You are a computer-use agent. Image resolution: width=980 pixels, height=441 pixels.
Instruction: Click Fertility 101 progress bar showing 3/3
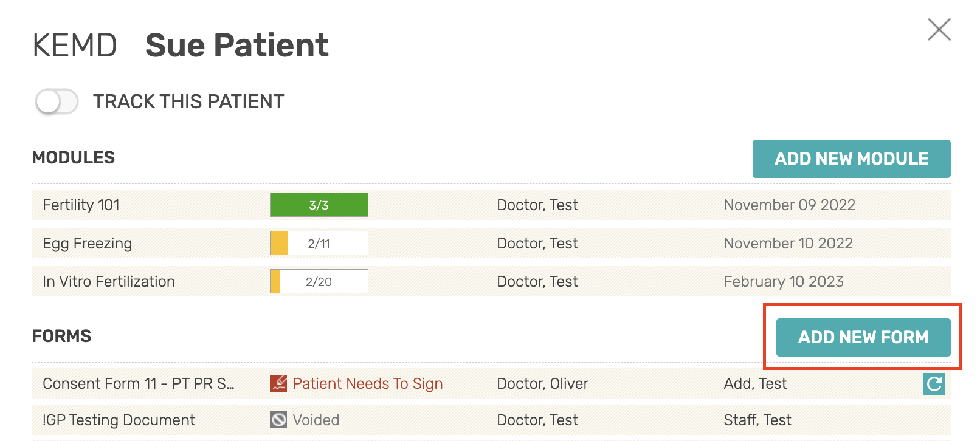[319, 205]
